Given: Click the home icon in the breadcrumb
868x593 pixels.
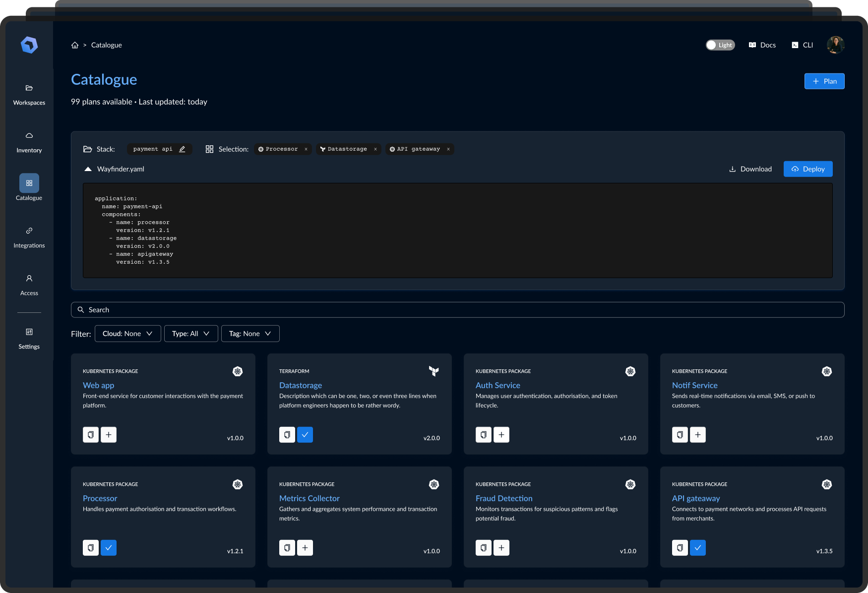Looking at the screenshot, I should coord(75,45).
